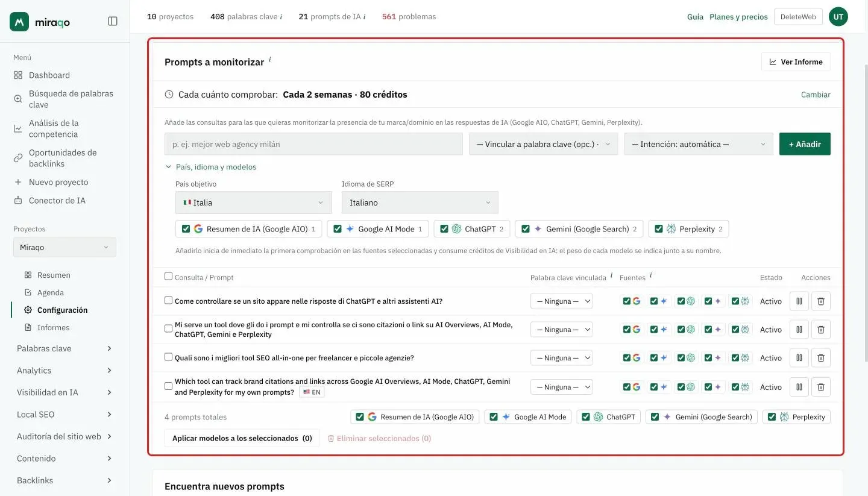This screenshot has height=496, width=868.
Task: Click the Cambiar frequency link
Action: (x=816, y=95)
